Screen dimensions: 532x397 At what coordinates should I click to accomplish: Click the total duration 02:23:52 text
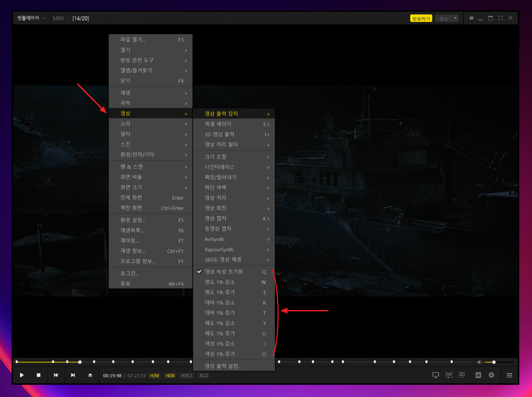pos(136,376)
